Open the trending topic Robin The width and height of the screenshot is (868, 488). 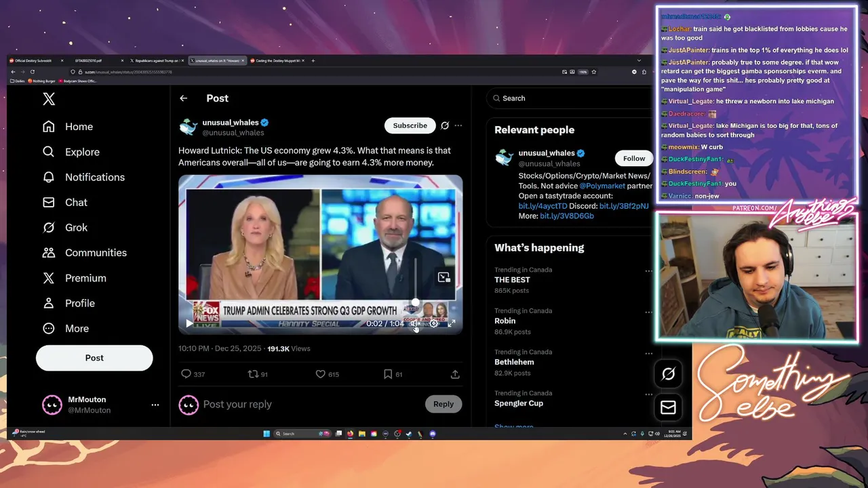point(505,321)
